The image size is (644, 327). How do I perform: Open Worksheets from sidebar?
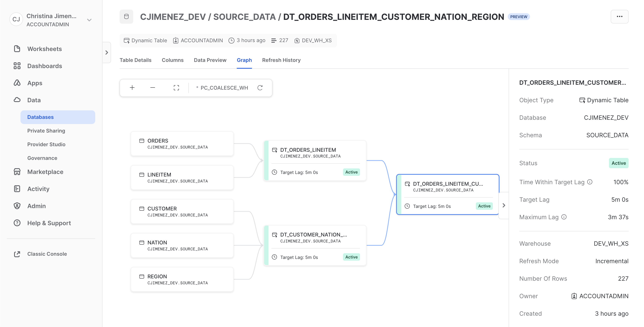pos(44,49)
